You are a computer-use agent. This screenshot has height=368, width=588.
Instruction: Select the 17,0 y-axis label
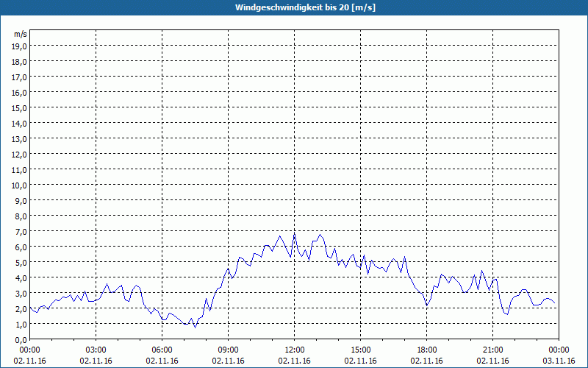click(x=20, y=77)
